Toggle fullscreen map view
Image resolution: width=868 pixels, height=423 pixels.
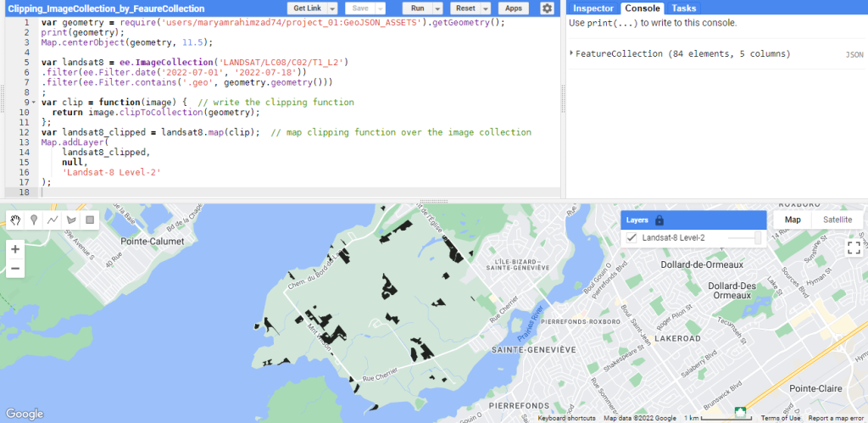(x=854, y=248)
